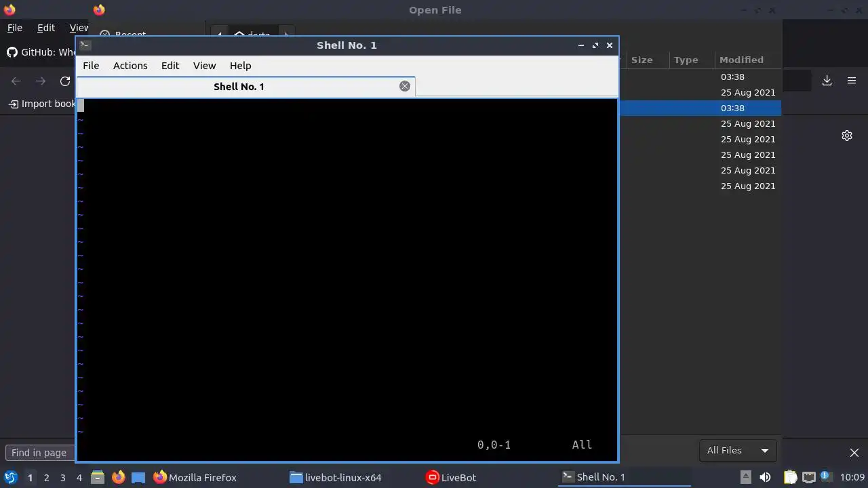868x488 pixels.
Task: Switch to workspace 2
Action: (x=46, y=478)
